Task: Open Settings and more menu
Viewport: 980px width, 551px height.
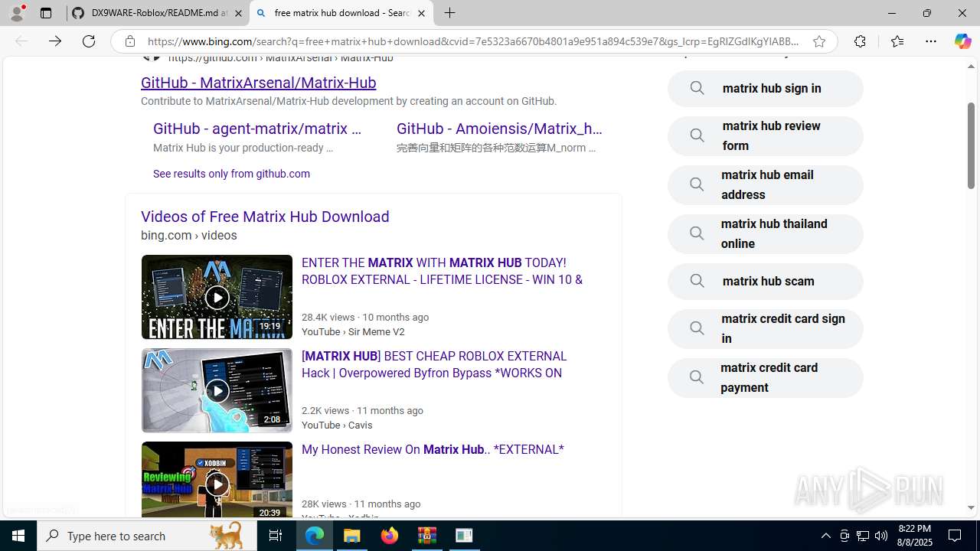Action: 931,41
